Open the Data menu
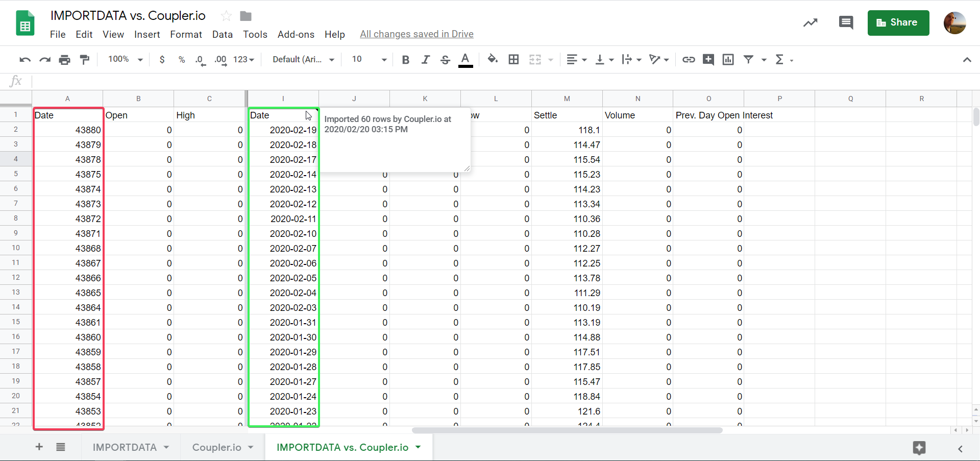 pos(223,34)
